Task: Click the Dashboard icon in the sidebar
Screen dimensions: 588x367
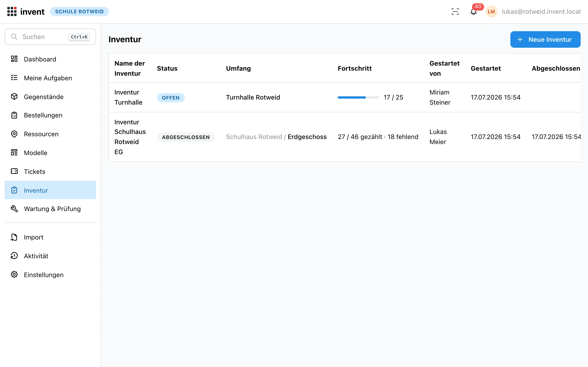Action: [x=14, y=59]
